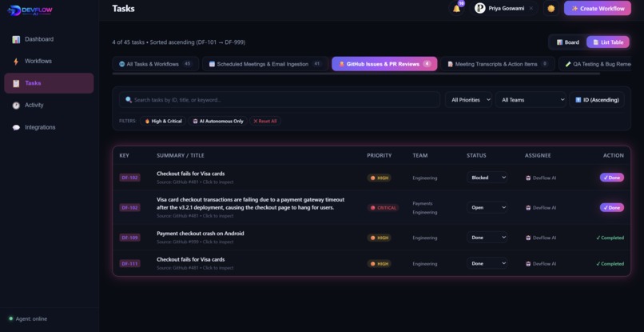The width and height of the screenshot is (644, 332).
Task: Click the PRIORITY column header
Action: pyautogui.click(x=379, y=155)
